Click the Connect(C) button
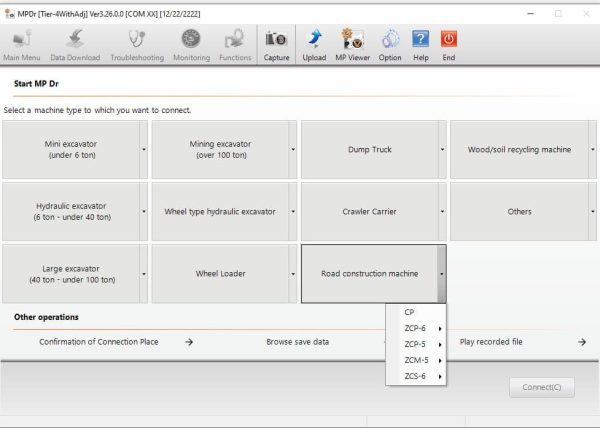 (542, 387)
